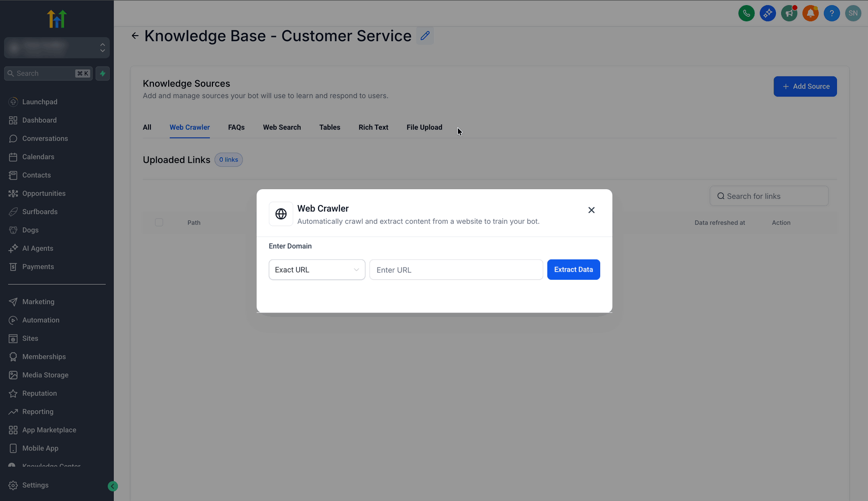This screenshot has height=501, width=868.
Task: Switch to the File Upload tab
Action: click(424, 127)
